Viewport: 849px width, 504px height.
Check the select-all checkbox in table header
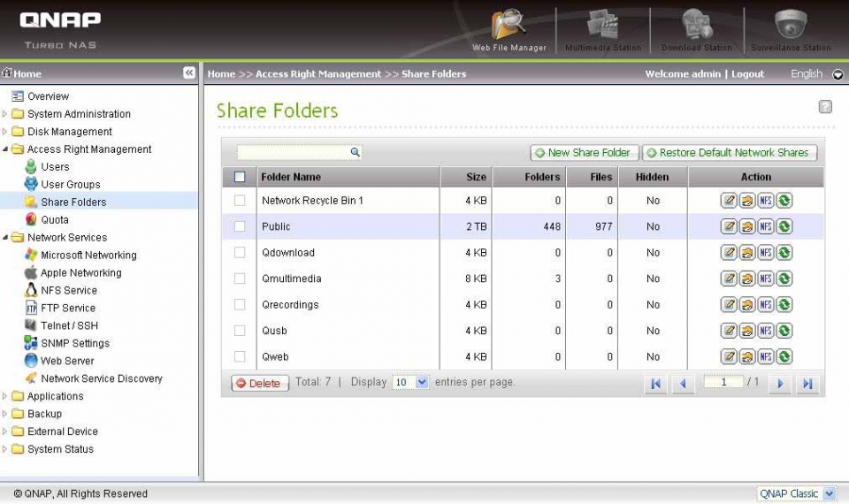pos(240,177)
